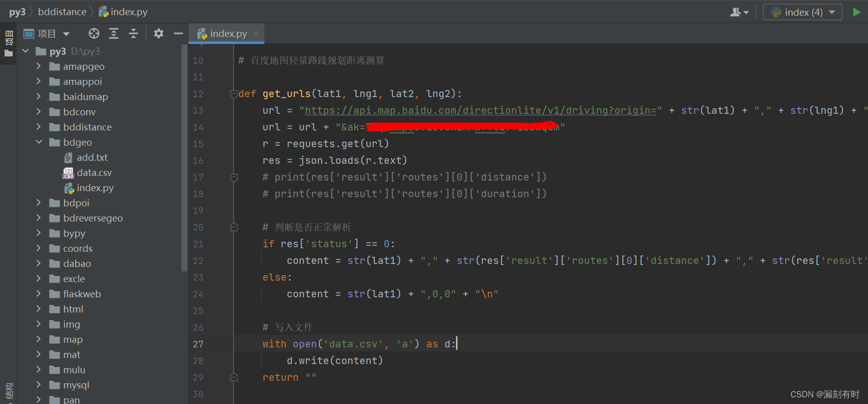Select the excle folder
868x404 pixels.
click(x=67, y=279)
